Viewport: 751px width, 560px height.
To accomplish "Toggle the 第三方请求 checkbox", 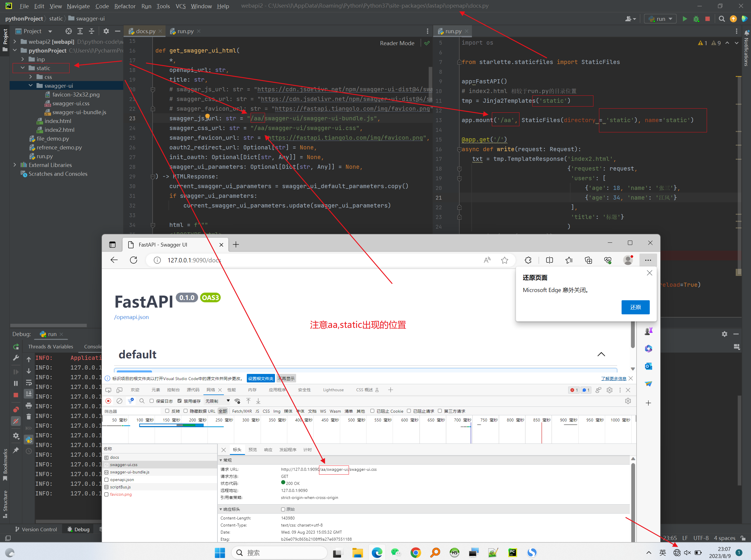I will (x=440, y=411).
